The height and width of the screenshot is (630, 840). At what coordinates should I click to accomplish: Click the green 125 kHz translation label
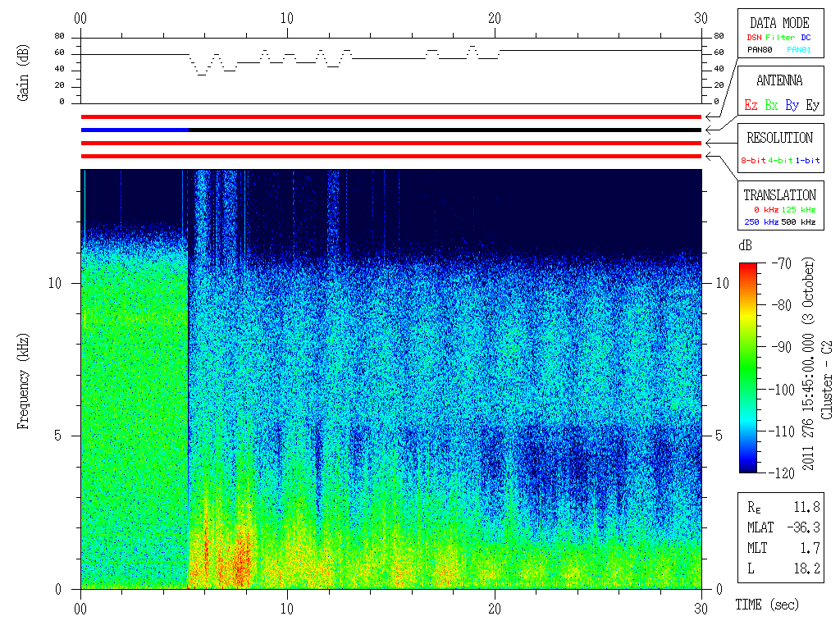798,209
